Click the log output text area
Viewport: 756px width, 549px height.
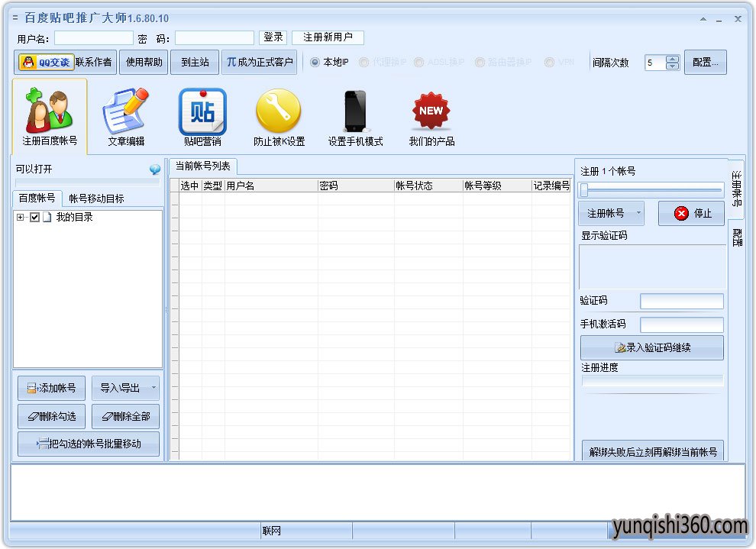[377, 492]
